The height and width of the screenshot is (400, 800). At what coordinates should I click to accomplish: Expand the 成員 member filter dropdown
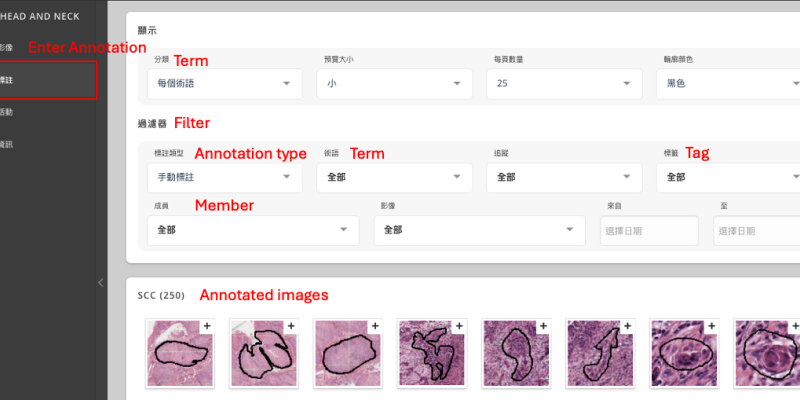252,230
